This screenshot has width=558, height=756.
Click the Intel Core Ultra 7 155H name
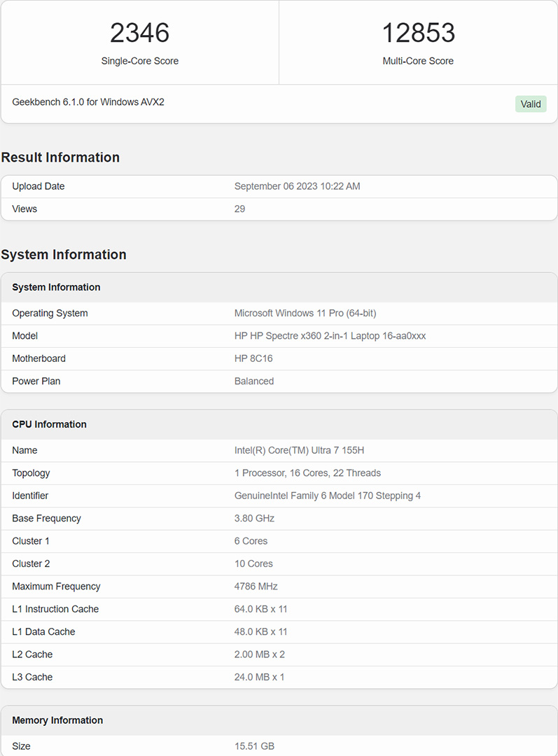[x=299, y=450]
